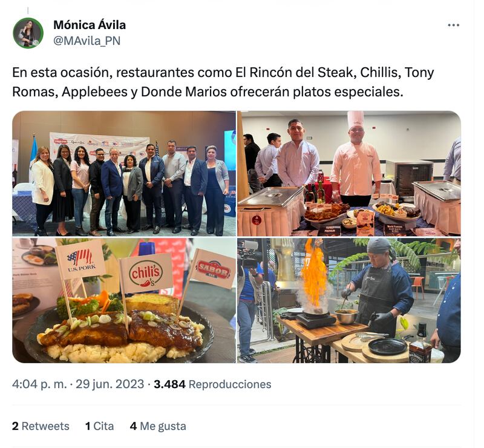Viewport: 484px width, 448px height.
Task: Click the Mónica Ávila display name
Action: coord(90,25)
